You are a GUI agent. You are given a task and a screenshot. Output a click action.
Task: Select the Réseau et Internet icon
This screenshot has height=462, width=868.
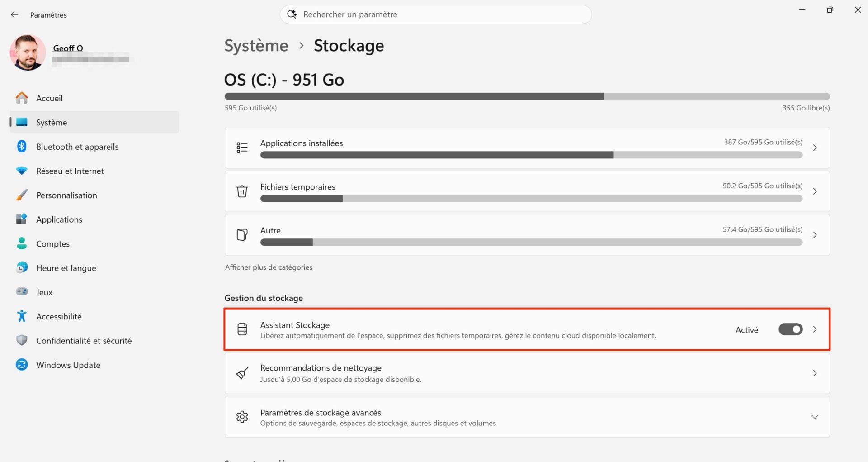(x=22, y=171)
